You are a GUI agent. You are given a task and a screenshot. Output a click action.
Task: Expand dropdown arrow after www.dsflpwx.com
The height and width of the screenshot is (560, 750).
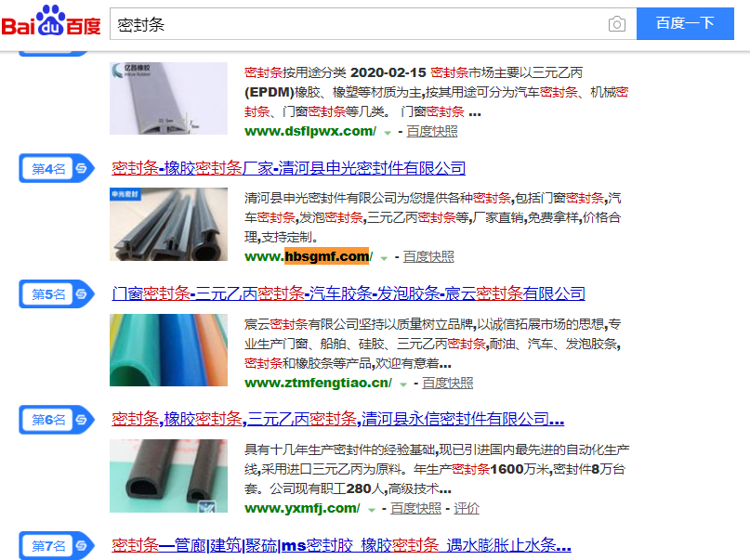click(x=388, y=133)
